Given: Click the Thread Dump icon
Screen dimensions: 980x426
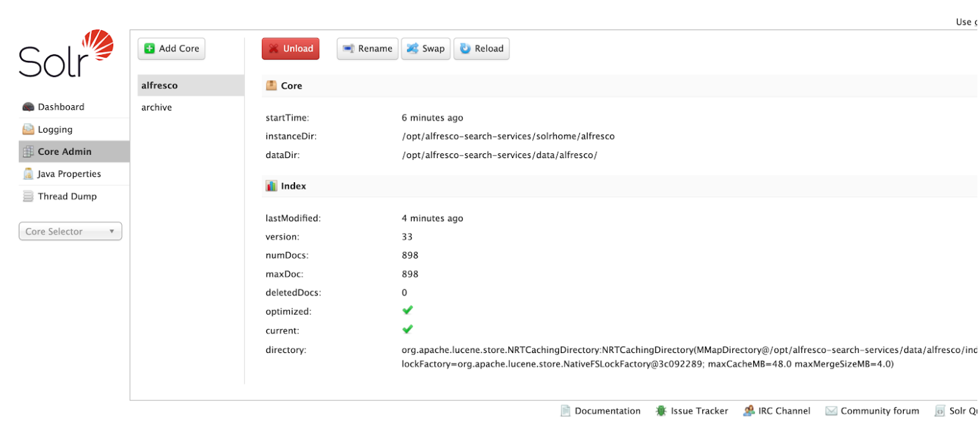Looking at the screenshot, I should 28,196.
